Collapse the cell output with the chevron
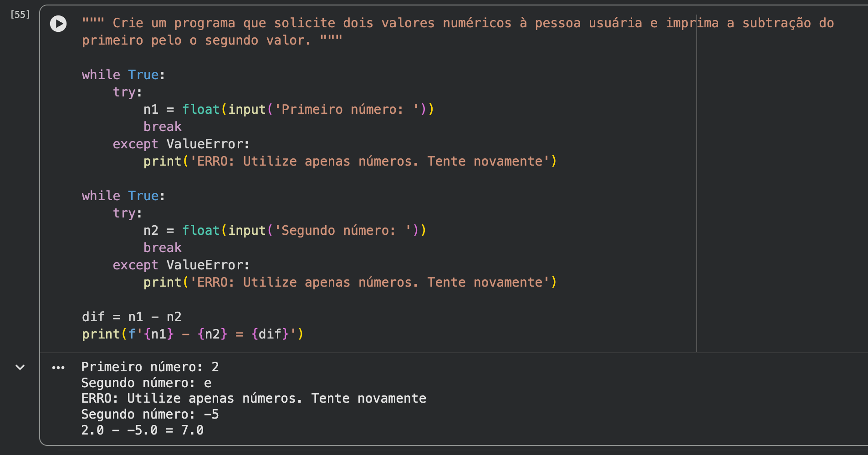The width and height of the screenshot is (868, 455). coord(20,367)
